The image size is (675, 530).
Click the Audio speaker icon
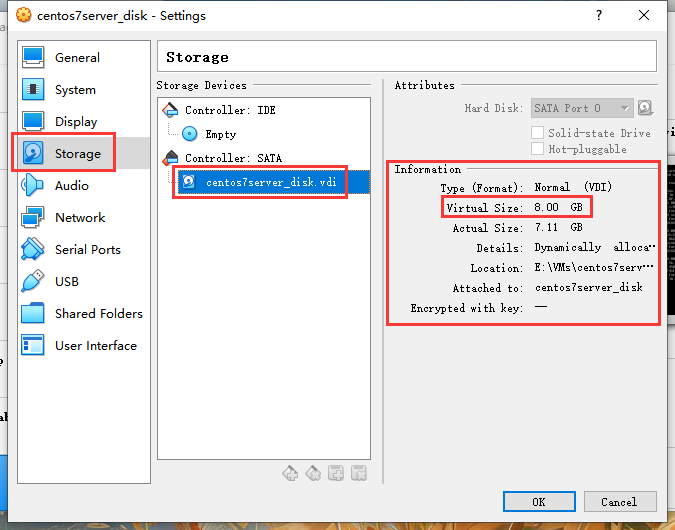[x=33, y=186]
